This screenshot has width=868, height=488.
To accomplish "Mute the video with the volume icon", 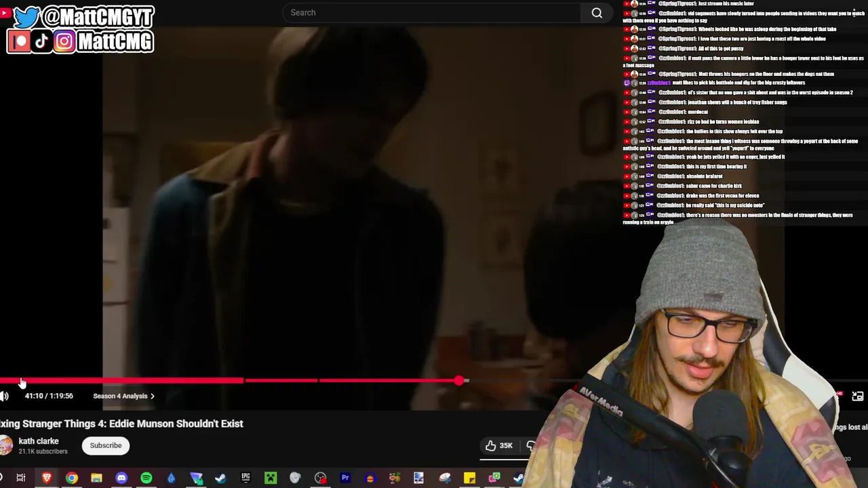I will click(5, 396).
